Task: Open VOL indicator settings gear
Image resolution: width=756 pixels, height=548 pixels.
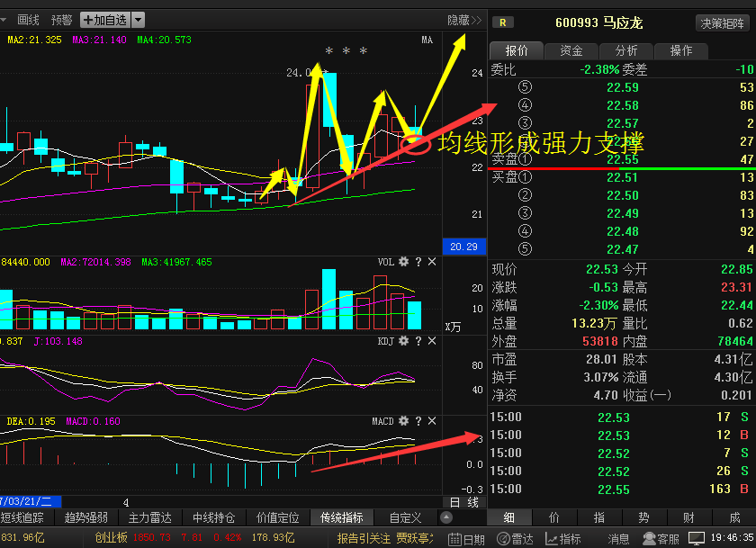Action: point(403,262)
